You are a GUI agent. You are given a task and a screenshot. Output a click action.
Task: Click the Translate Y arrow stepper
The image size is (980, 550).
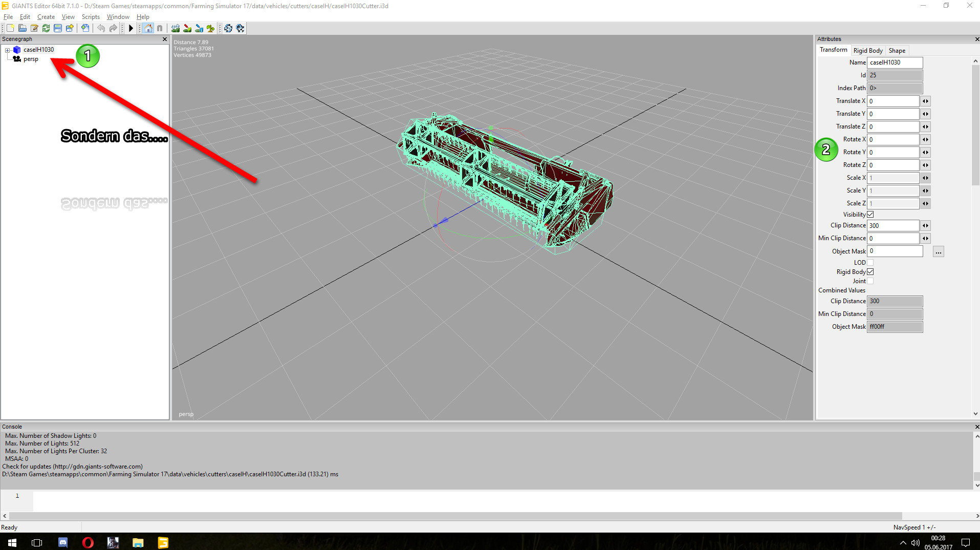pyautogui.click(x=925, y=114)
